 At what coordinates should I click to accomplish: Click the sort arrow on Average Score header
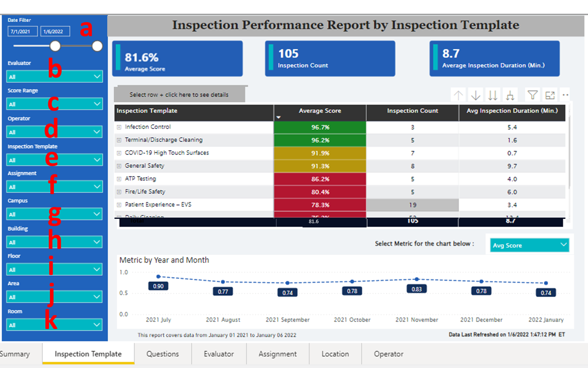click(x=278, y=117)
